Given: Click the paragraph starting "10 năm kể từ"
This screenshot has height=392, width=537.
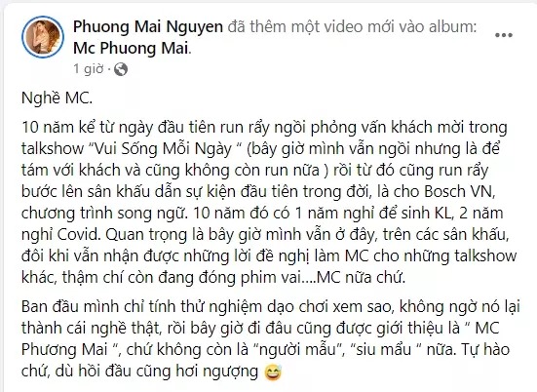Looking at the screenshot, I should (269, 202).
